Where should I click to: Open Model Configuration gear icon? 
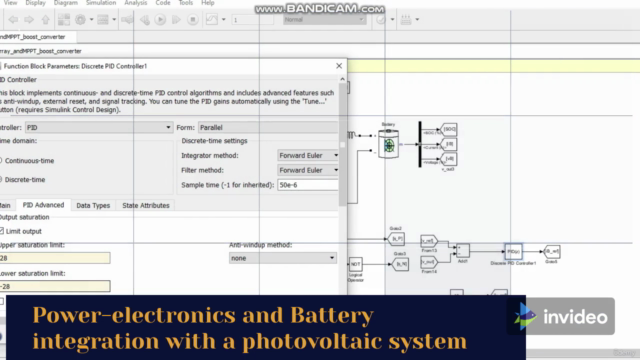[x=80, y=19]
